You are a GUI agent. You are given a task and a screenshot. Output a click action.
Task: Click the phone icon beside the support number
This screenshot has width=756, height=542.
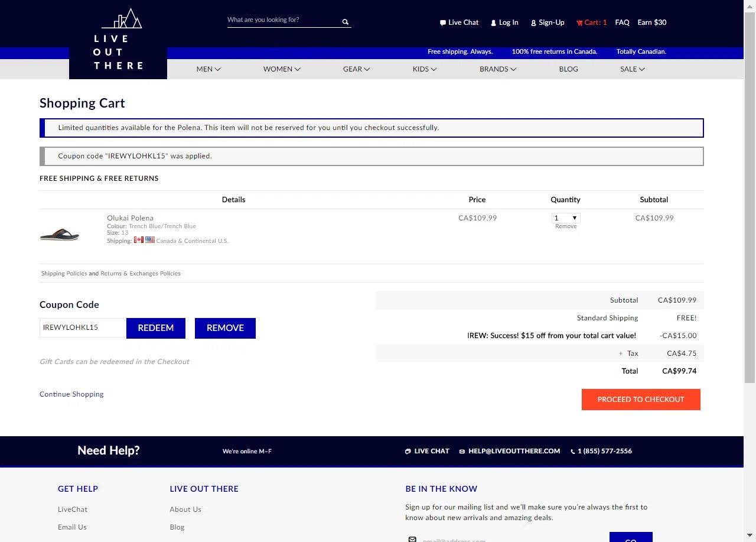[573, 452]
